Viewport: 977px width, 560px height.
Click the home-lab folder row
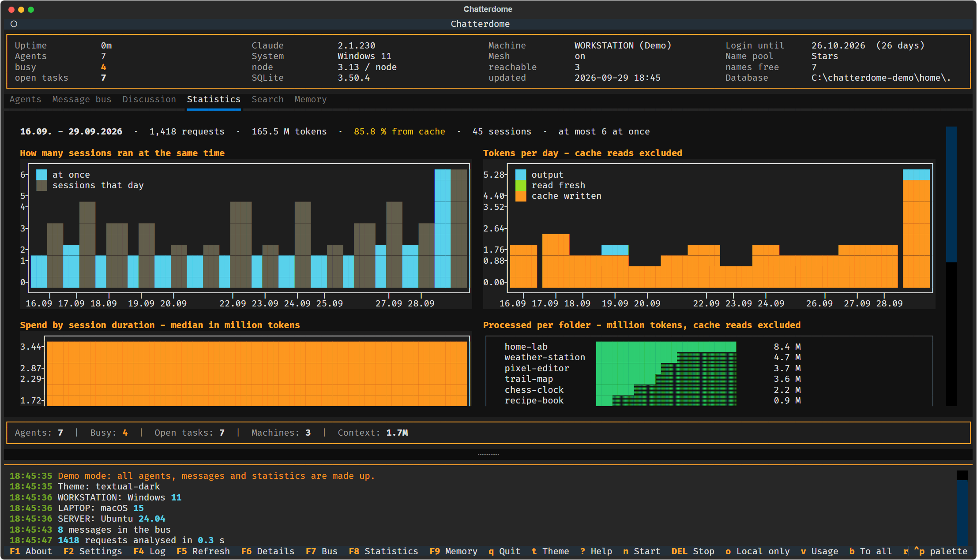pos(652,347)
